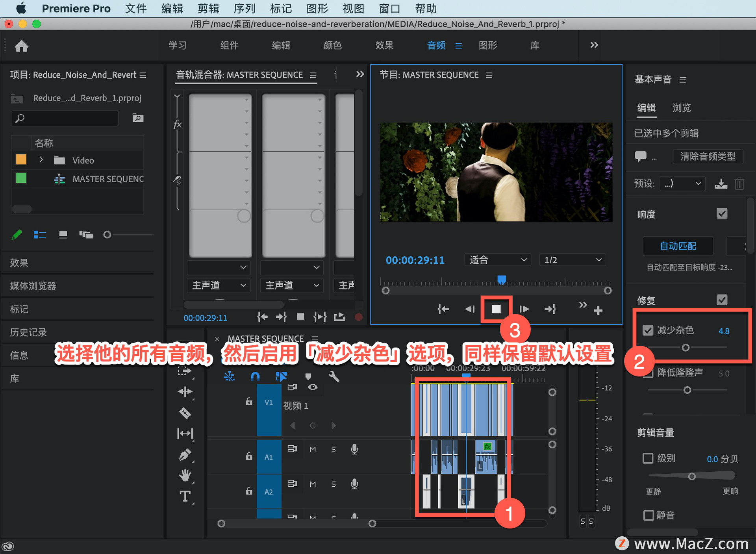Mute track A1 with M button
Image resolution: width=756 pixels, height=554 pixels.
313,449
